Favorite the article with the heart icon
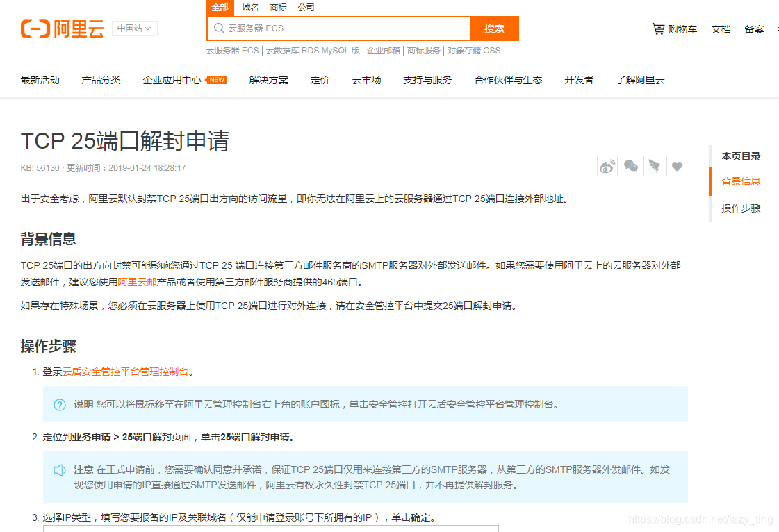Image resolution: width=779 pixels, height=532 pixels. (677, 166)
